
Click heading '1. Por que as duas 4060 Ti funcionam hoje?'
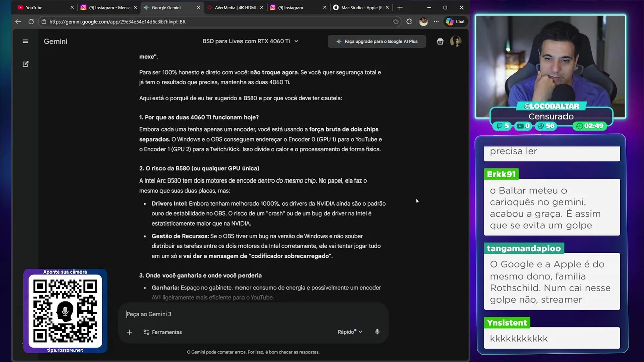[x=199, y=117]
